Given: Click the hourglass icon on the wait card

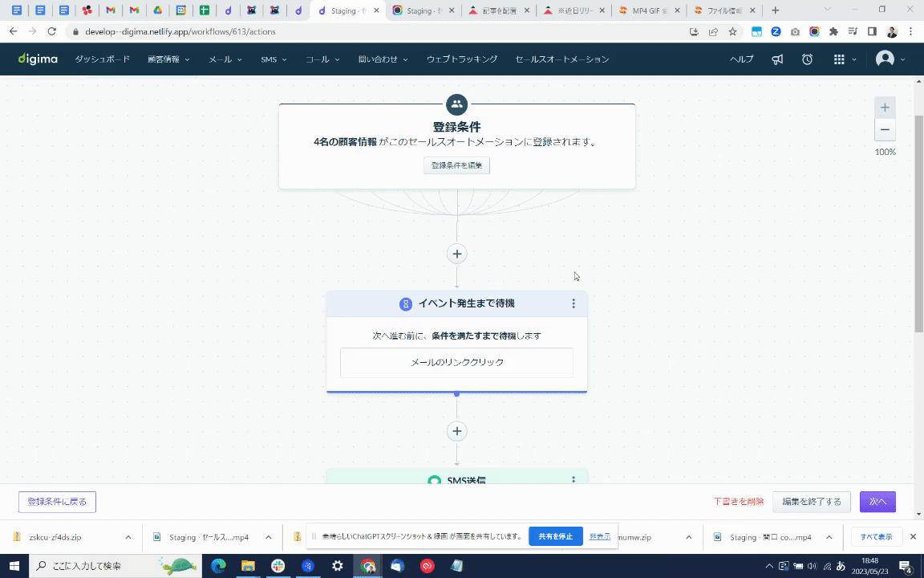Looking at the screenshot, I should pyautogui.click(x=405, y=303).
